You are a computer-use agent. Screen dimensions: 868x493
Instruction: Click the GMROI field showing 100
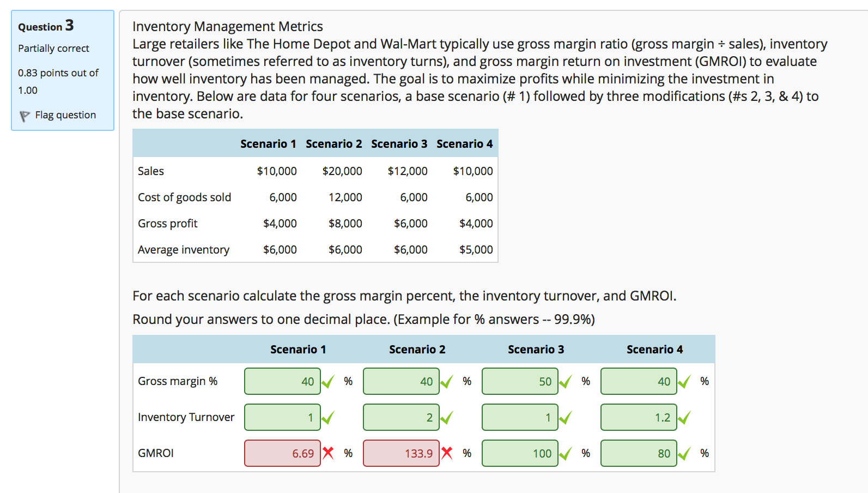coord(520,453)
